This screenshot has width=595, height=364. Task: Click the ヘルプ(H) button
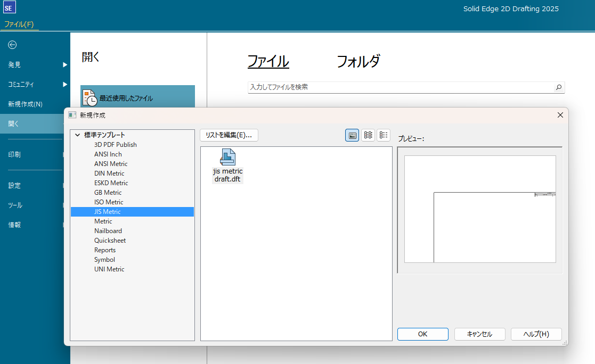tap(536, 334)
